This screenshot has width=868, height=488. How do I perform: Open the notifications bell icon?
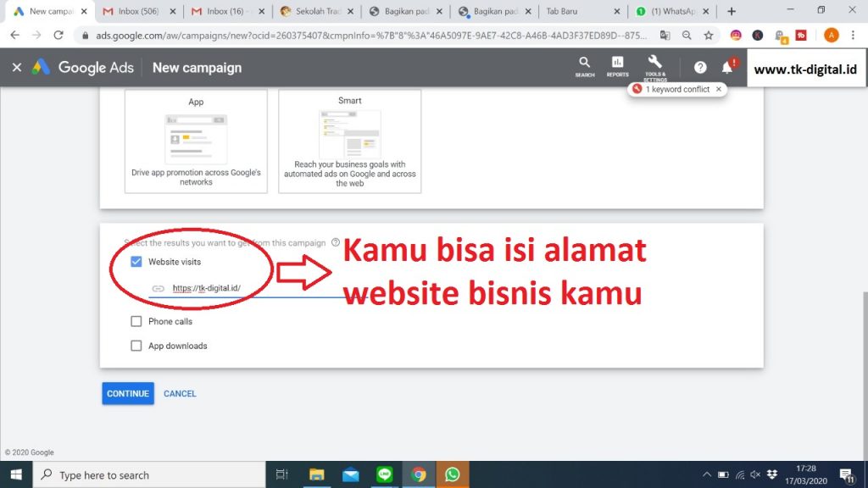(726, 68)
